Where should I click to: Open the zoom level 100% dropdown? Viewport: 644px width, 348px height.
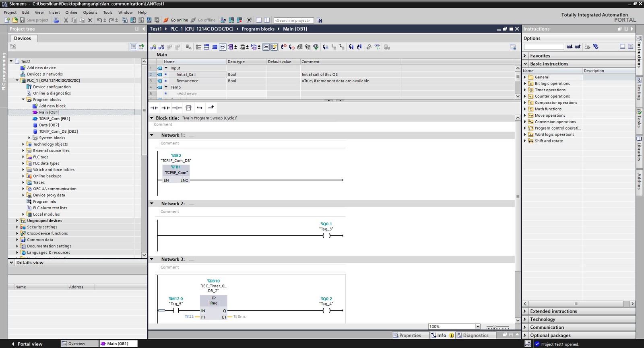(478, 327)
